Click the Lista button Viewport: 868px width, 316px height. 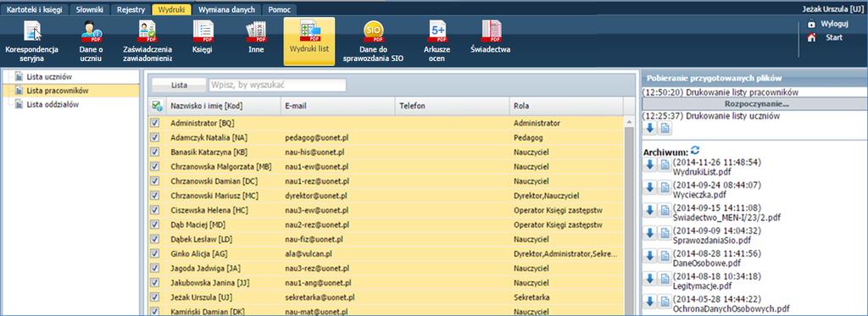(179, 86)
